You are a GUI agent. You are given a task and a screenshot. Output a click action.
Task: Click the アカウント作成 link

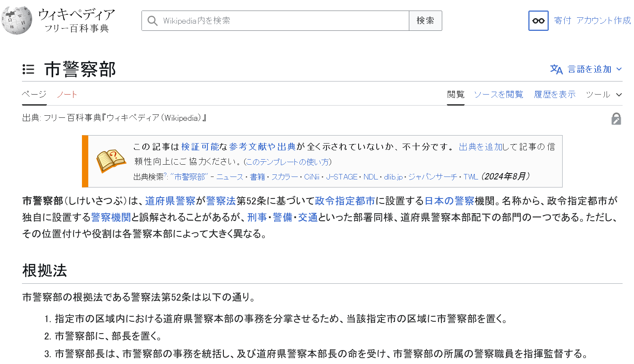coord(603,21)
